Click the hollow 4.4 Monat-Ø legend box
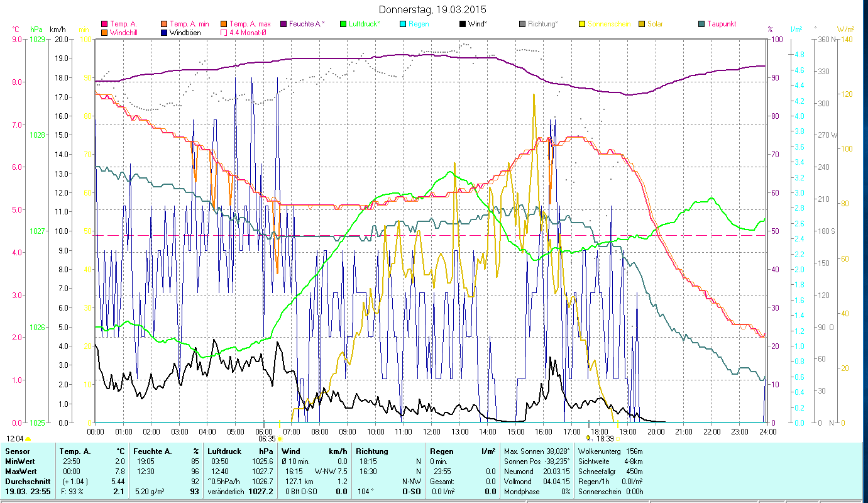 tap(223, 32)
